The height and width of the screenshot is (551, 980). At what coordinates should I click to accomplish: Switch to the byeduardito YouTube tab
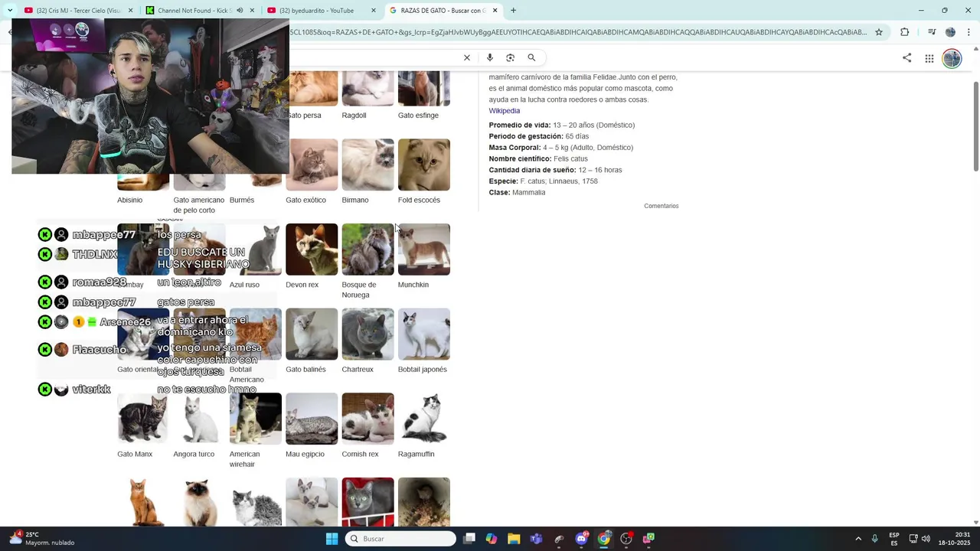(x=322, y=11)
